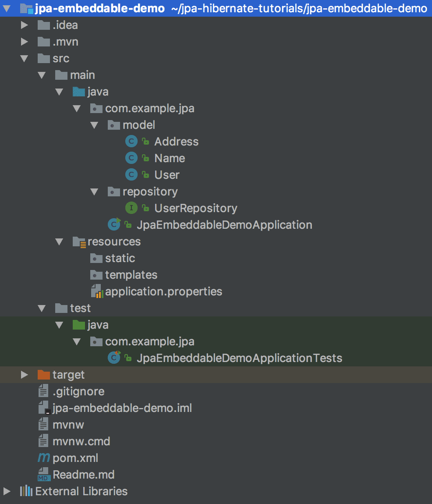Click the properties icon next to application.properties
The width and height of the screenshot is (432, 504).
(96, 291)
